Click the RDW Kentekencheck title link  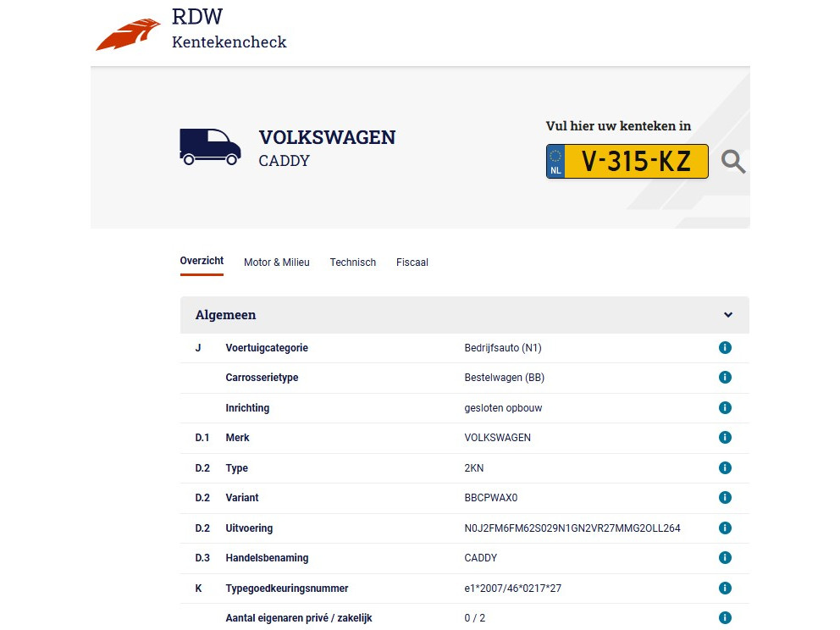coord(229,29)
